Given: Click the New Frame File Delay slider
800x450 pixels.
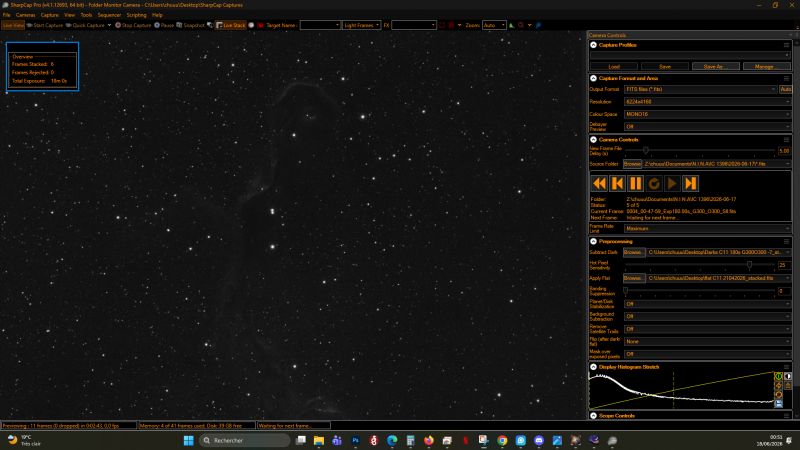Looking at the screenshot, I should click(x=700, y=151).
